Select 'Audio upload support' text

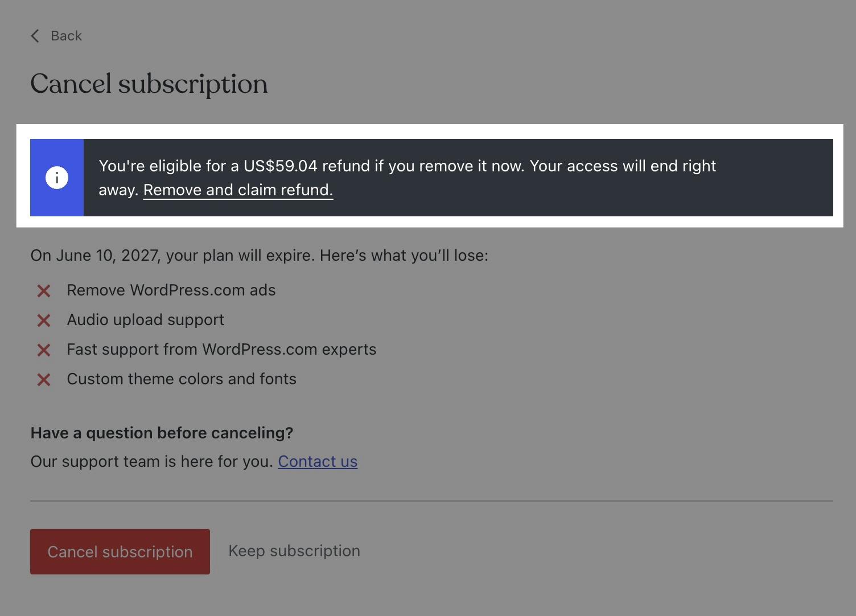click(x=146, y=320)
